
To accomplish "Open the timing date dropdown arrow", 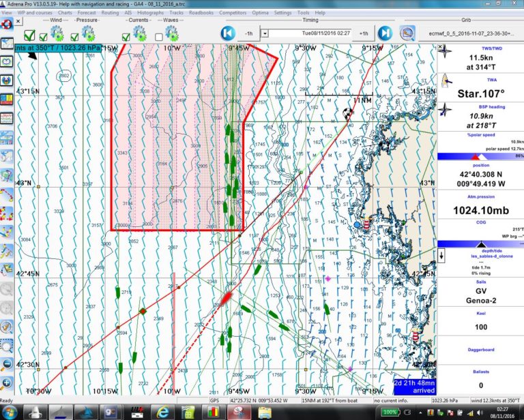I will [265, 33].
